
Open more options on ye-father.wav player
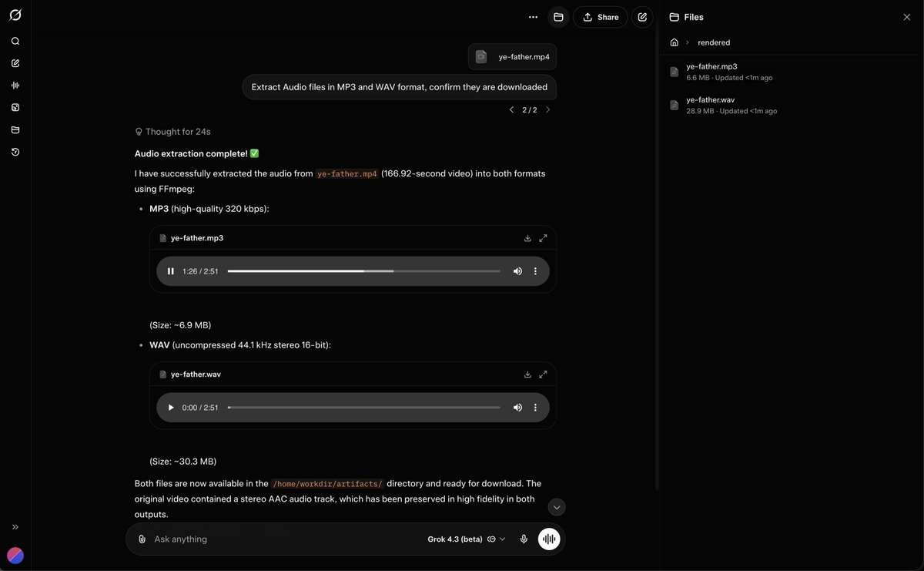pyautogui.click(x=535, y=408)
